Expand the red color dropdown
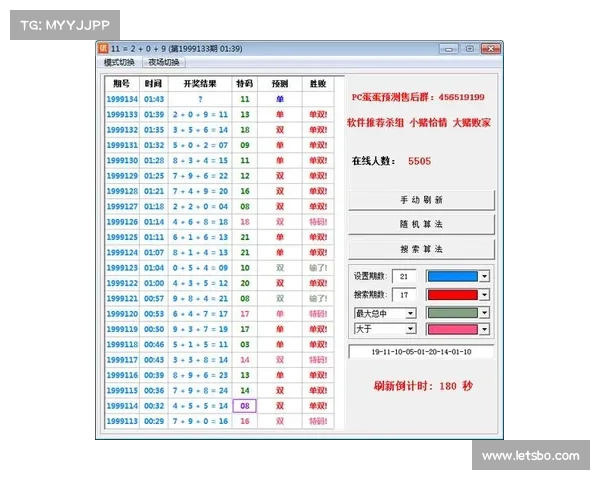The height and width of the screenshot is (480, 600). pos(484,295)
